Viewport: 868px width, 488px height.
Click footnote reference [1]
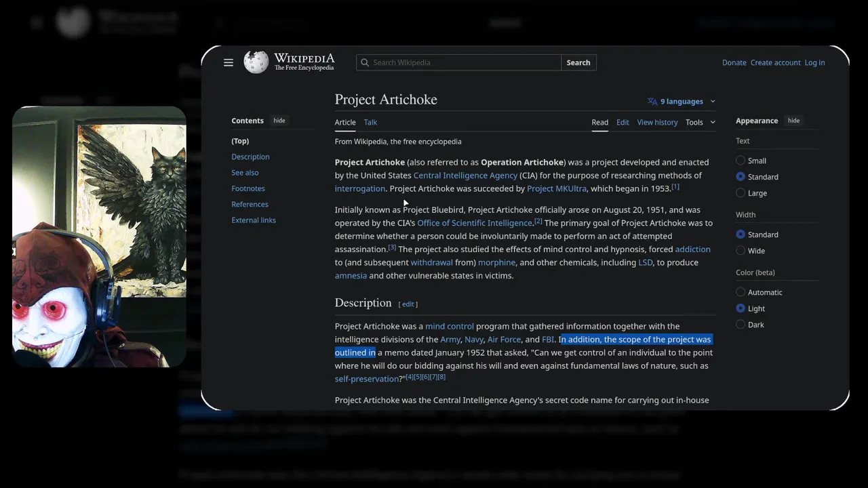pyautogui.click(x=675, y=186)
